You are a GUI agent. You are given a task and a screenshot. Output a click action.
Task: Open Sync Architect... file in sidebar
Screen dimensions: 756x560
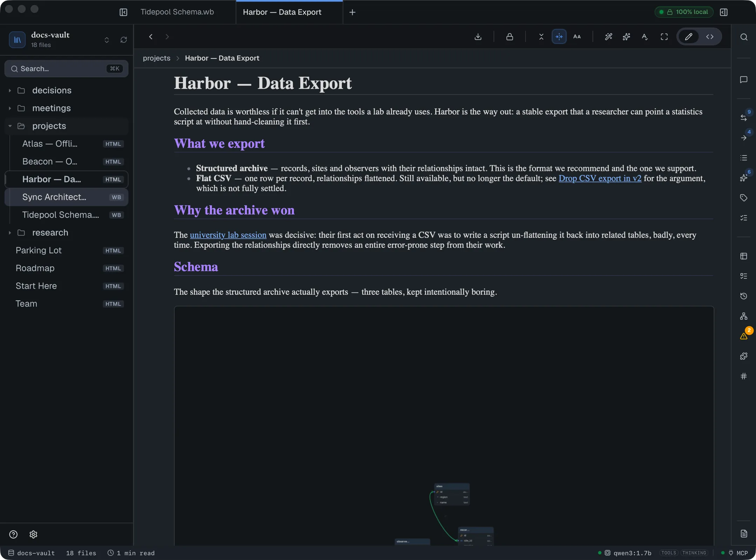tap(66, 197)
